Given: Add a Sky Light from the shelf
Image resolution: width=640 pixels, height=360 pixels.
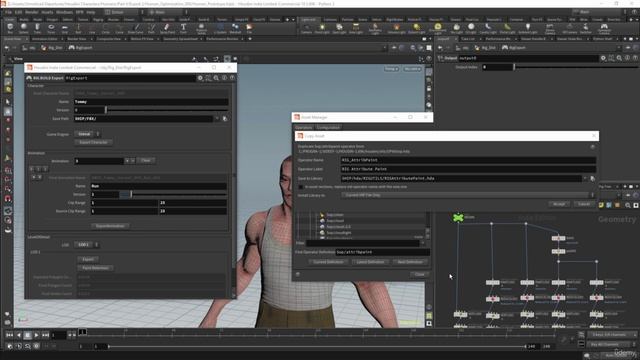Looking at the screenshot, I should [x=456, y=28].
